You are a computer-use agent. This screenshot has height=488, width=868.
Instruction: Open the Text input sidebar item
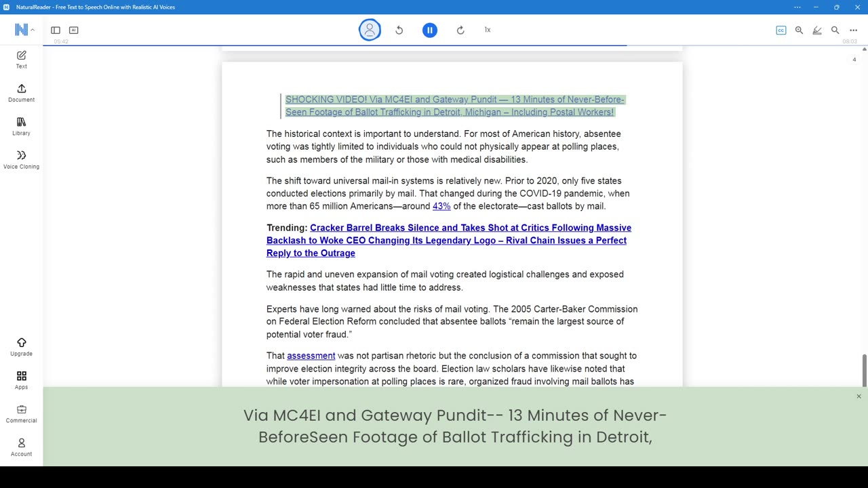click(21, 60)
